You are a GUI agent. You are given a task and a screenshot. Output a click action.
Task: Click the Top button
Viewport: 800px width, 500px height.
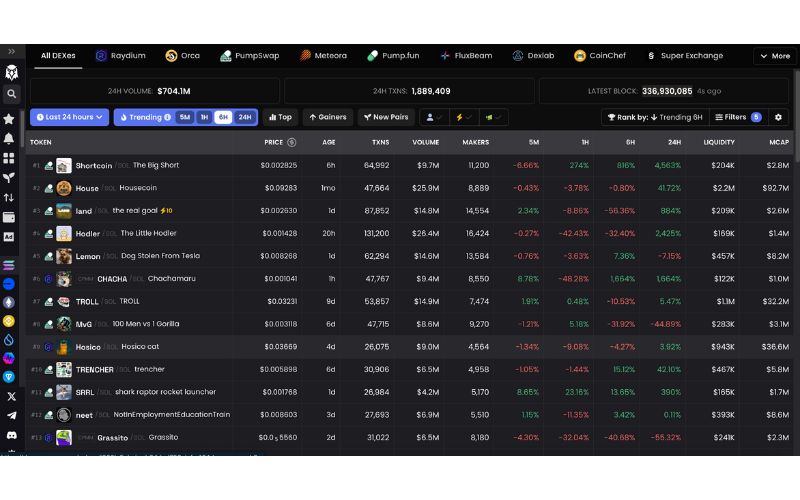[x=280, y=117]
